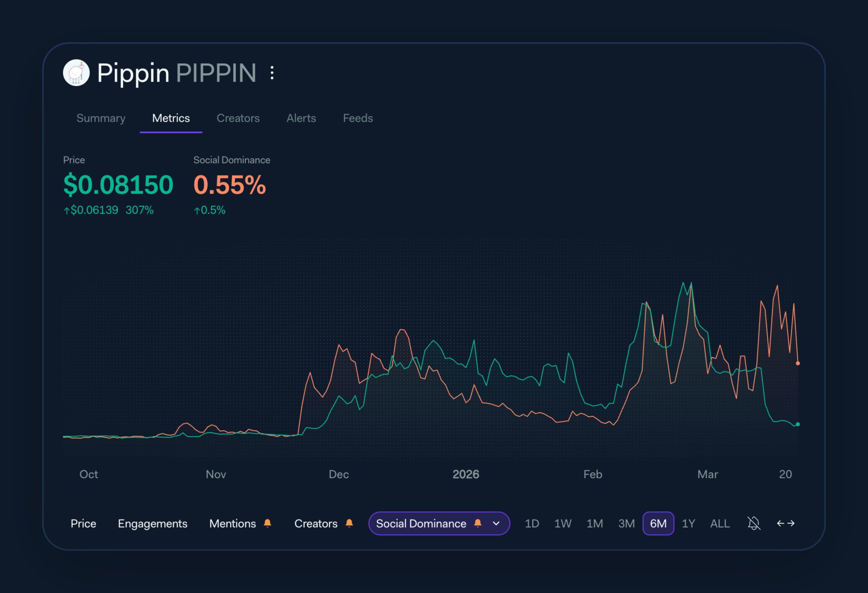Select the 3M time range
This screenshot has width=868, height=593.
[626, 523]
